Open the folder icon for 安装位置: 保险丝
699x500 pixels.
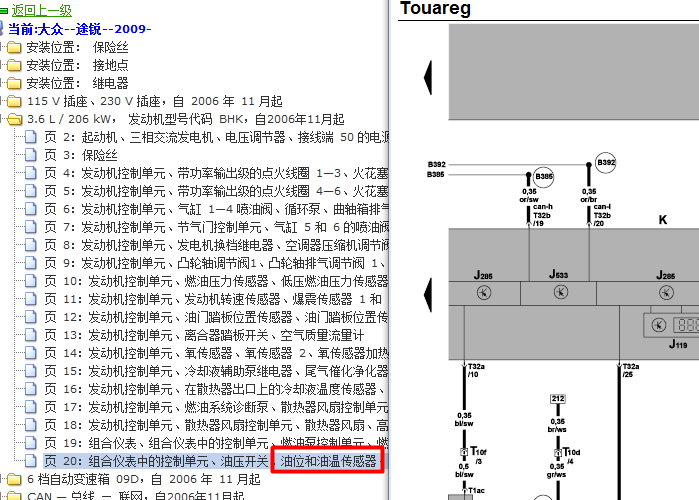[x=14, y=47]
